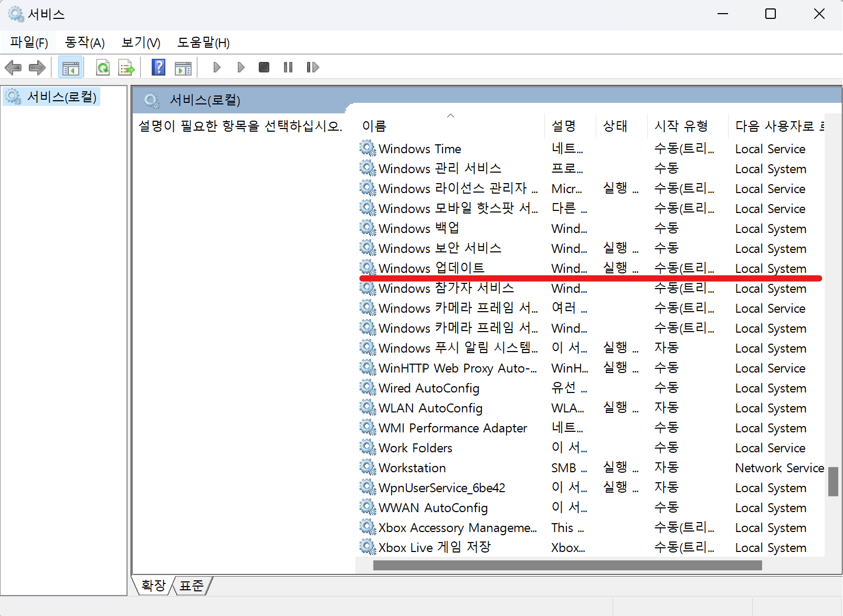Sort by the 설명 column header
The height and width of the screenshot is (616, 843).
click(570, 126)
